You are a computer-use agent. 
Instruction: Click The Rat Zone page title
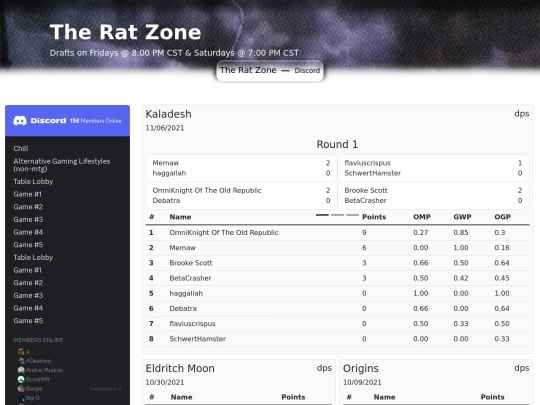pyautogui.click(x=125, y=32)
